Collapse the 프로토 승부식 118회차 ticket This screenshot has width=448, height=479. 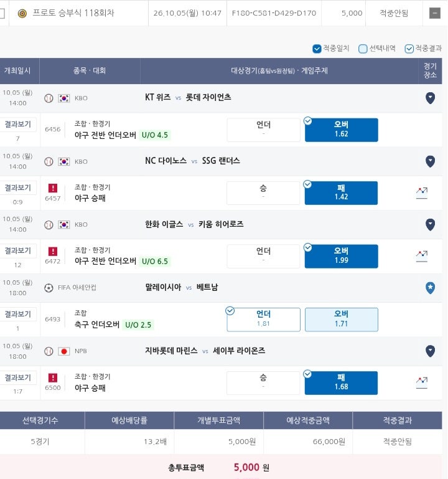click(x=434, y=13)
